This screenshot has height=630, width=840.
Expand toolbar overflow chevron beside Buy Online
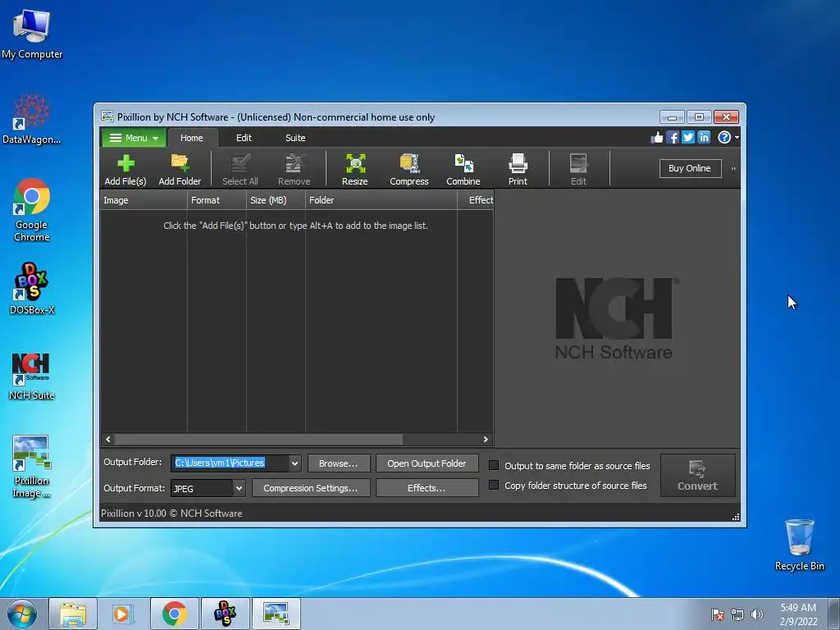tap(733, 169)
